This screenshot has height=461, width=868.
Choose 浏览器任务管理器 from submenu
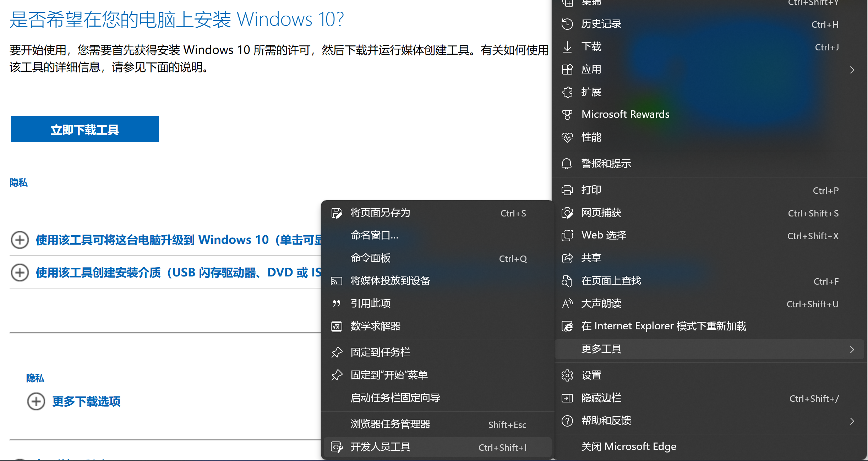390,424
